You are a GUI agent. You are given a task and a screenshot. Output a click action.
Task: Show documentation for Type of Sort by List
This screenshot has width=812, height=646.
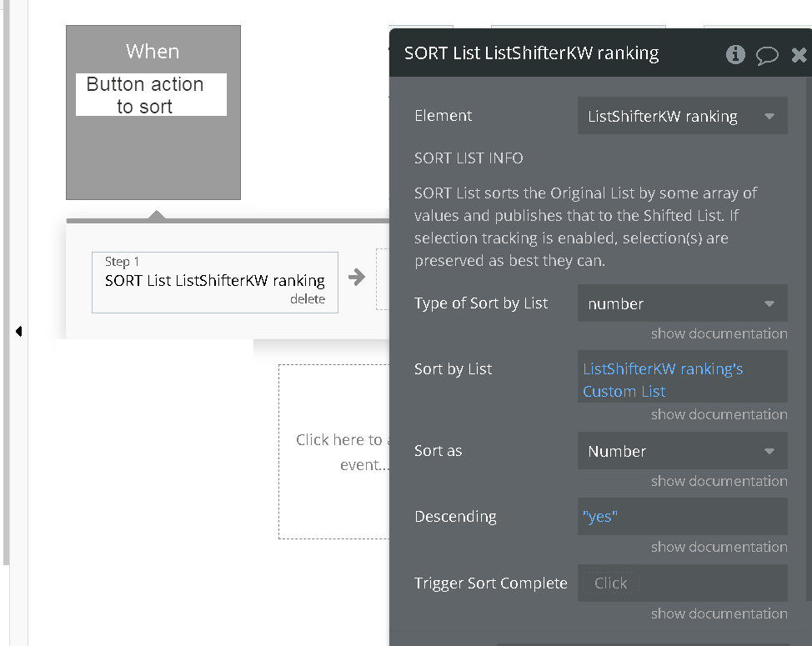719,333
